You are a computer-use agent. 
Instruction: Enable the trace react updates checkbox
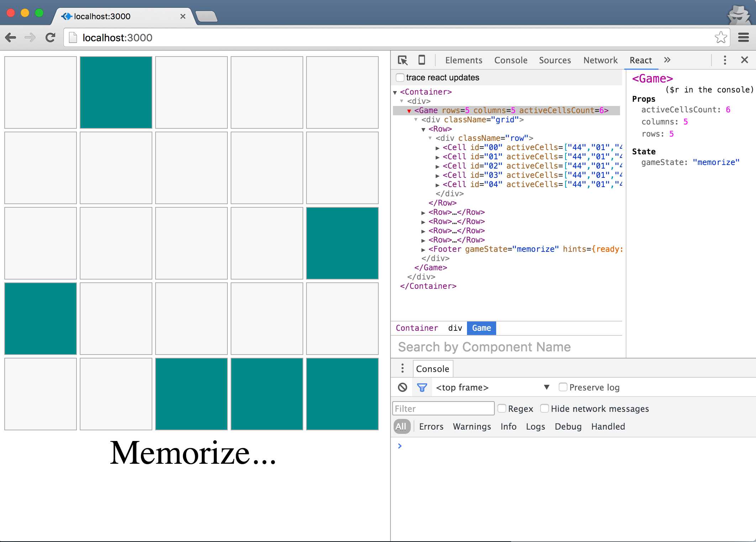pos(400,78)
